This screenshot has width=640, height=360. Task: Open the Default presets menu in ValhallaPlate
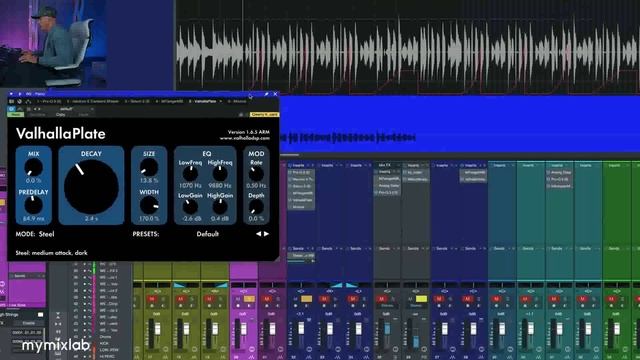click(207, 234)
